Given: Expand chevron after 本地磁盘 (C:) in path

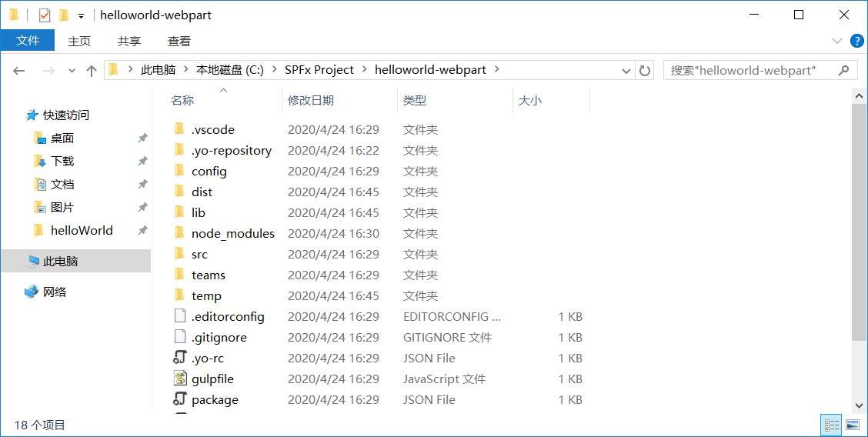Looking at the screenshot, I should click(x=275, y=70).
